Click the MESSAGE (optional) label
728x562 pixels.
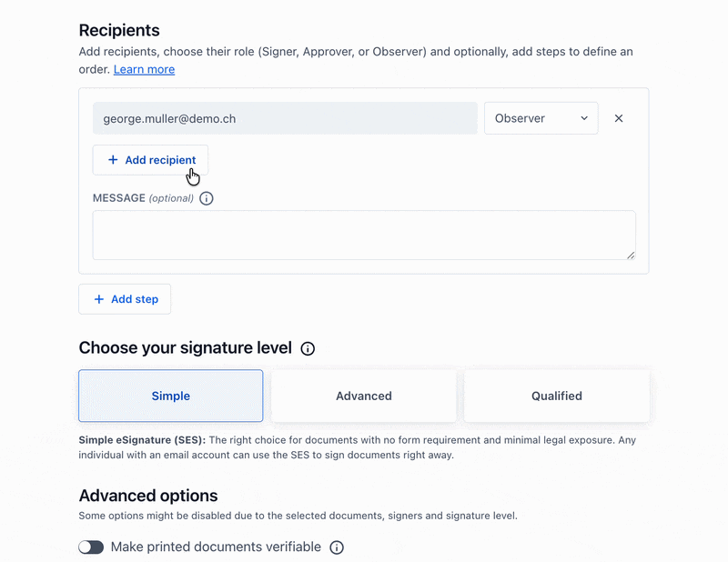(143, 198)
